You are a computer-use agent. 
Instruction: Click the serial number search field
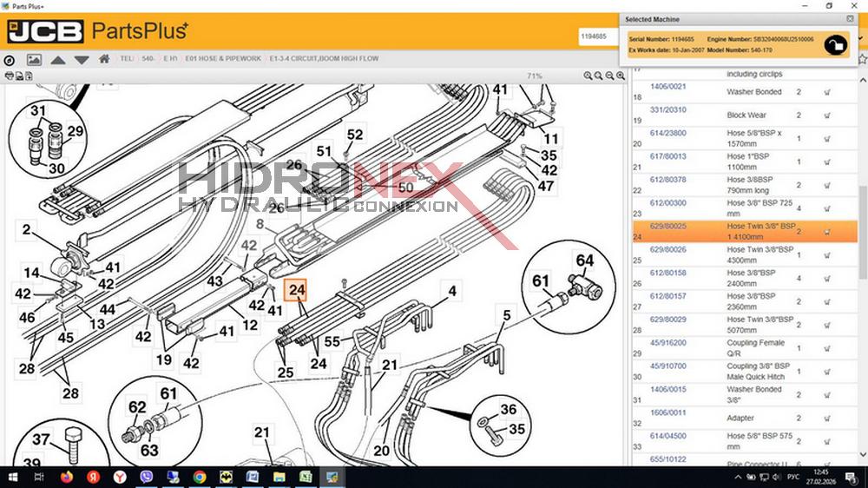coord(599,36)
